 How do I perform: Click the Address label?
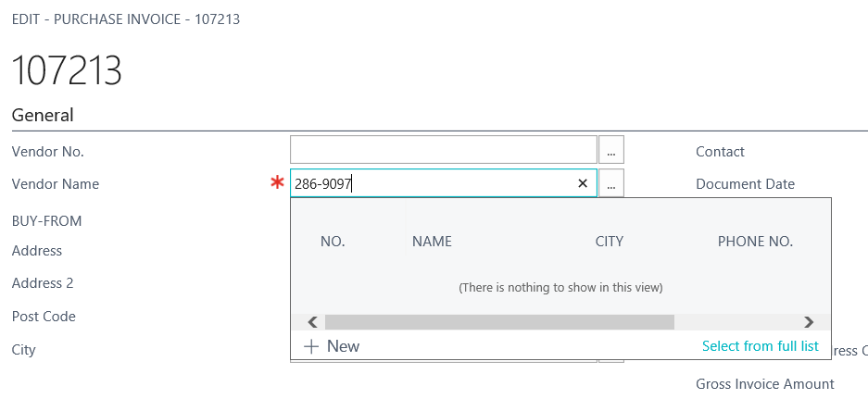click(36, 251)
